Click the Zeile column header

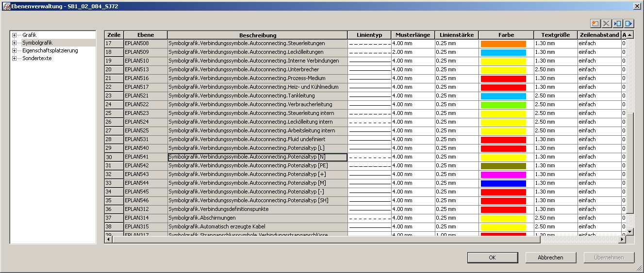click(114, 35)
